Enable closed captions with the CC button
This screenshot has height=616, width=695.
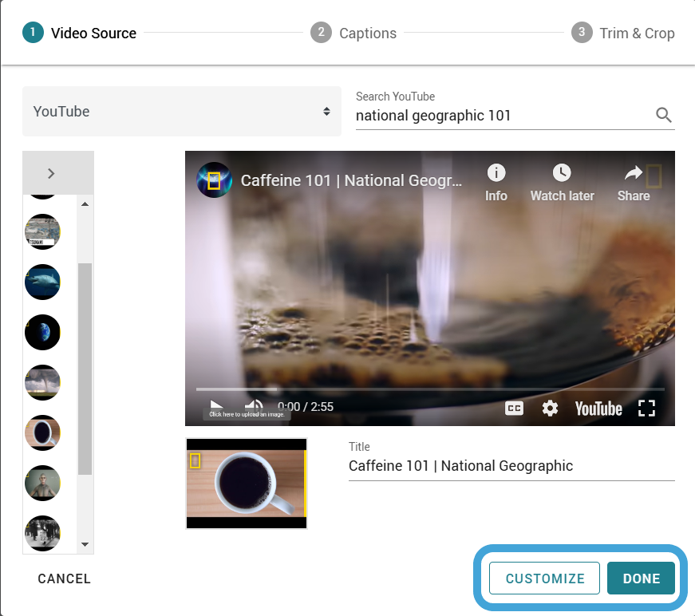click(x=513, y=408)
